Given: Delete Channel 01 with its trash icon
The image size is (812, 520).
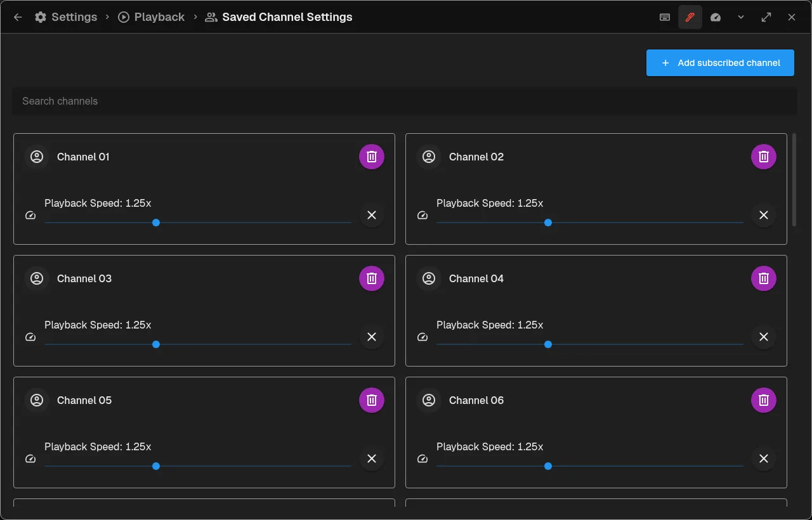Looking at the screenshot, I should click(372, 157).
